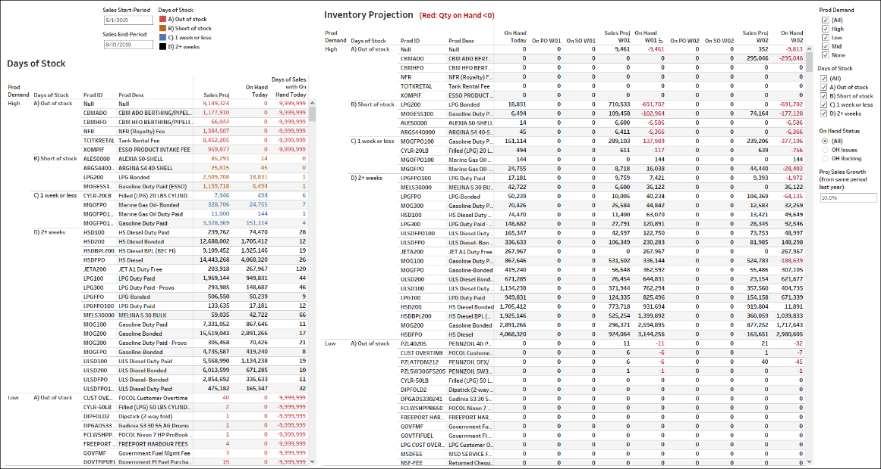
Task: Click the Proj Sales Growth percentage field
Action: 848,198
